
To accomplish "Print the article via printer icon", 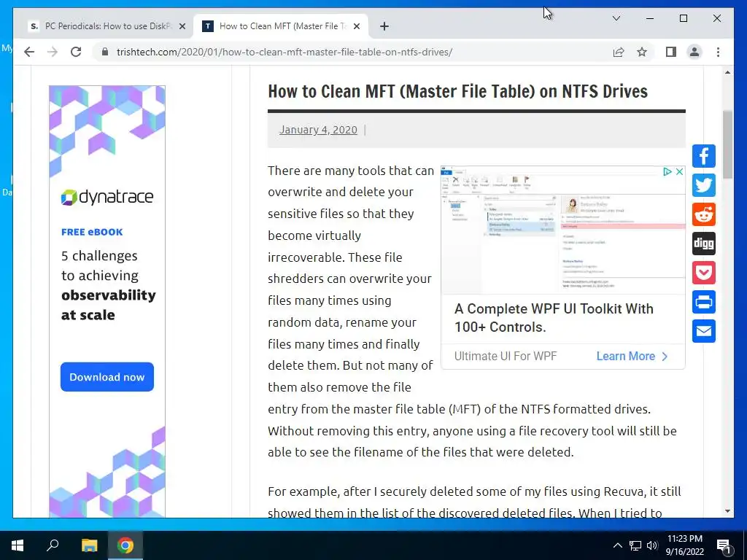I will point(704,302).
